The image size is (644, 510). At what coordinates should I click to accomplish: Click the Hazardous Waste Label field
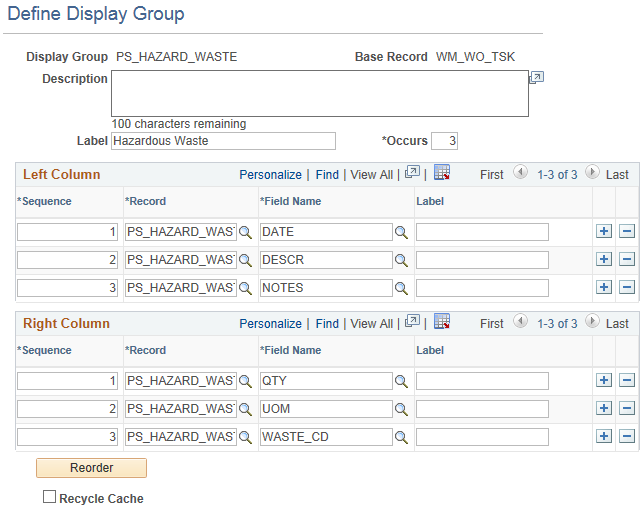(x=223, y=141)
